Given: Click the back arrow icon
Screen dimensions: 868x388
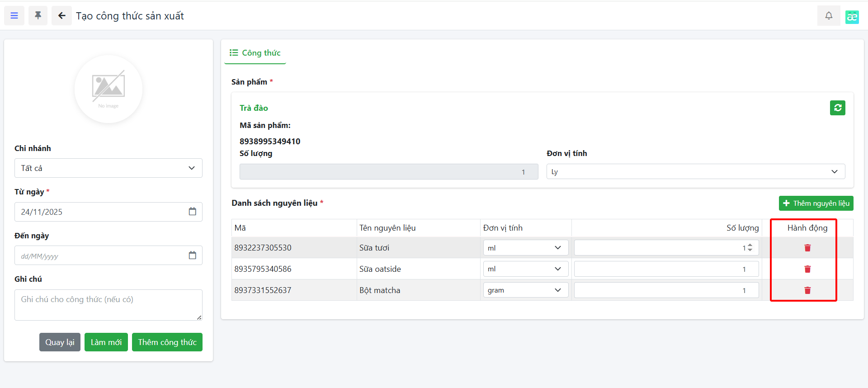Looking at the screenshot, I should (61, 16).
